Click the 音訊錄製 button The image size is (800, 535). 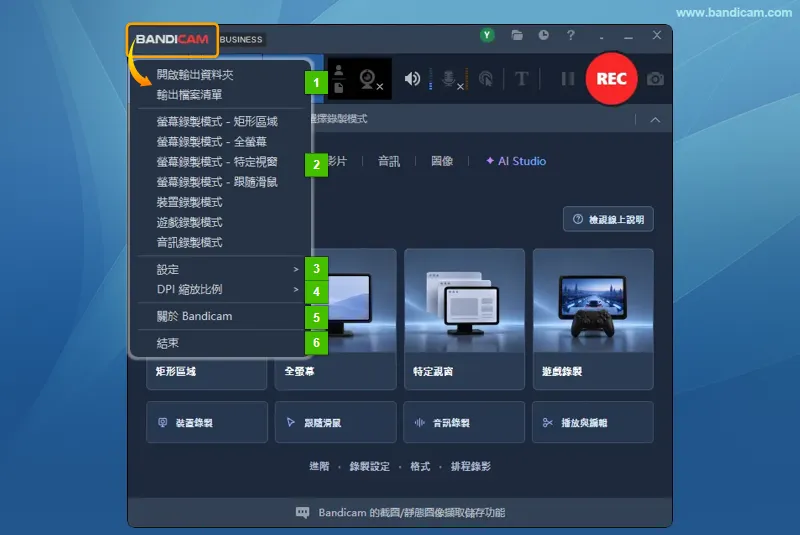click(464, 422)
